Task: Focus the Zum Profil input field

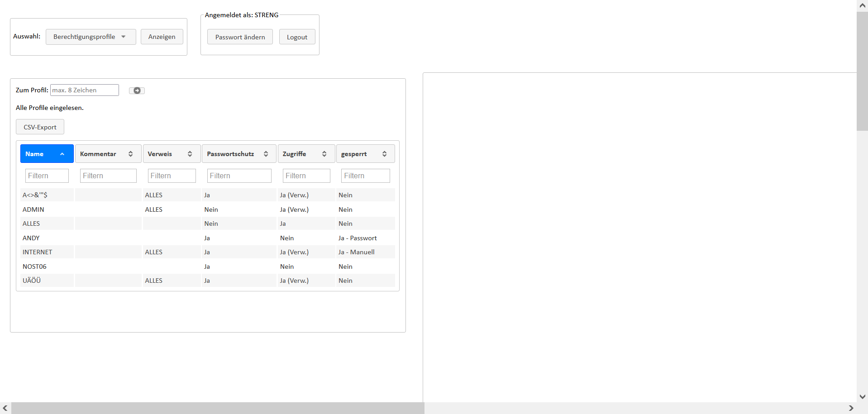Action: pos(85,90)
